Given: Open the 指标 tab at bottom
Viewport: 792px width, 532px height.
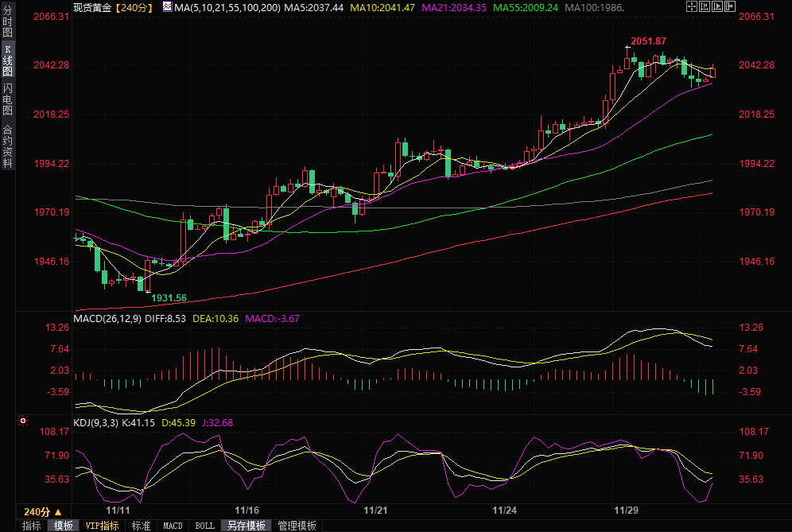Looking at the screenshot, I should click(x=31, y=526).
